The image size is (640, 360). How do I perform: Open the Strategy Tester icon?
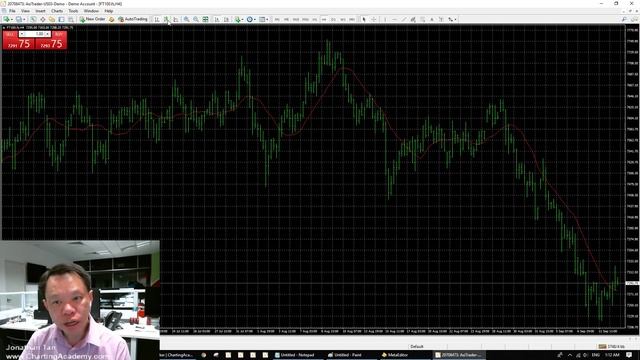tap(71, 19)
